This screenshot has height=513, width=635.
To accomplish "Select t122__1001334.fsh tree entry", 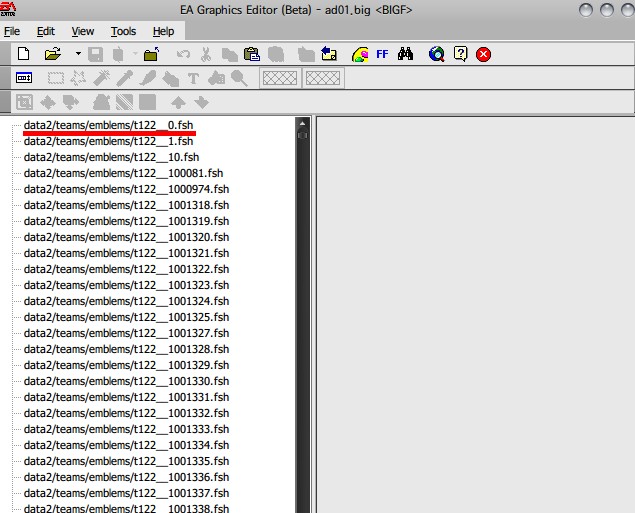I will coord(126,445).
